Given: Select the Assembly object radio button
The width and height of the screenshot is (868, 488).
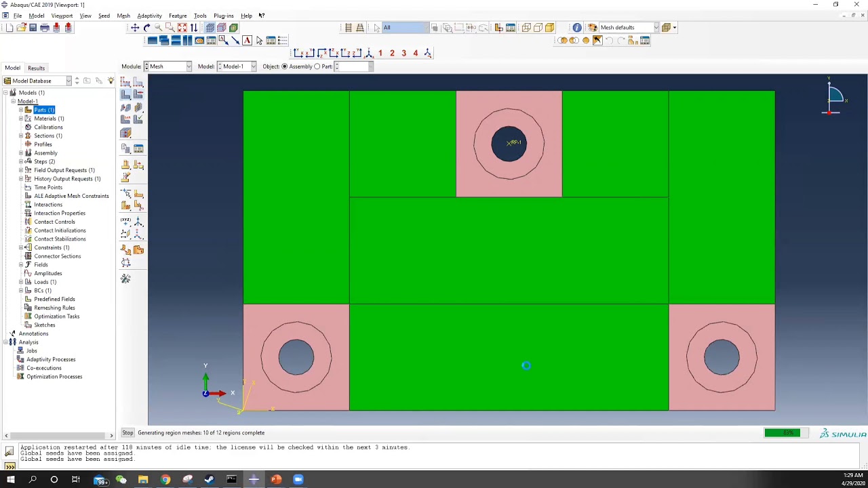Looking at the screenshot, I should pos(285,66).
